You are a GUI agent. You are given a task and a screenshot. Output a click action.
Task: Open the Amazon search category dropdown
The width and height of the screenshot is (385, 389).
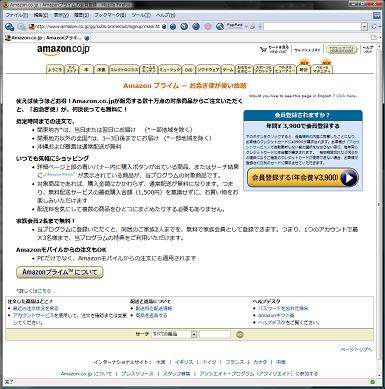pos(174,334)
